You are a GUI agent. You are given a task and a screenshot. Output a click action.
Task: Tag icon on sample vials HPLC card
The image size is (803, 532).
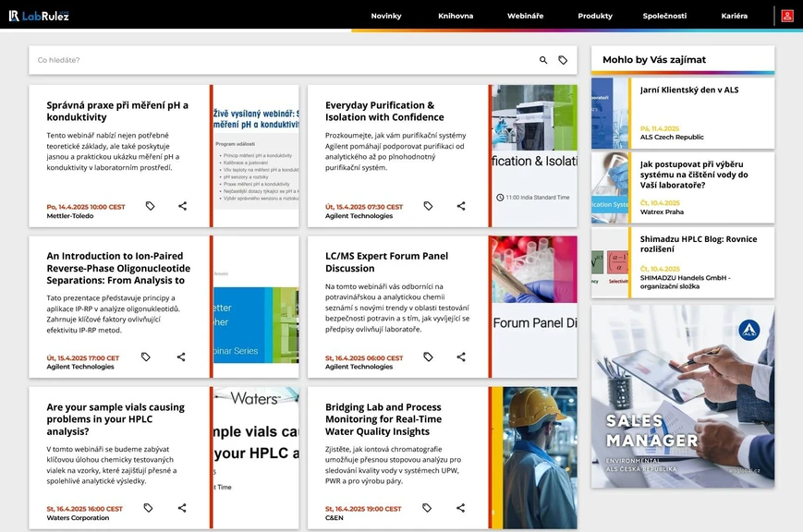click(148, 508)
